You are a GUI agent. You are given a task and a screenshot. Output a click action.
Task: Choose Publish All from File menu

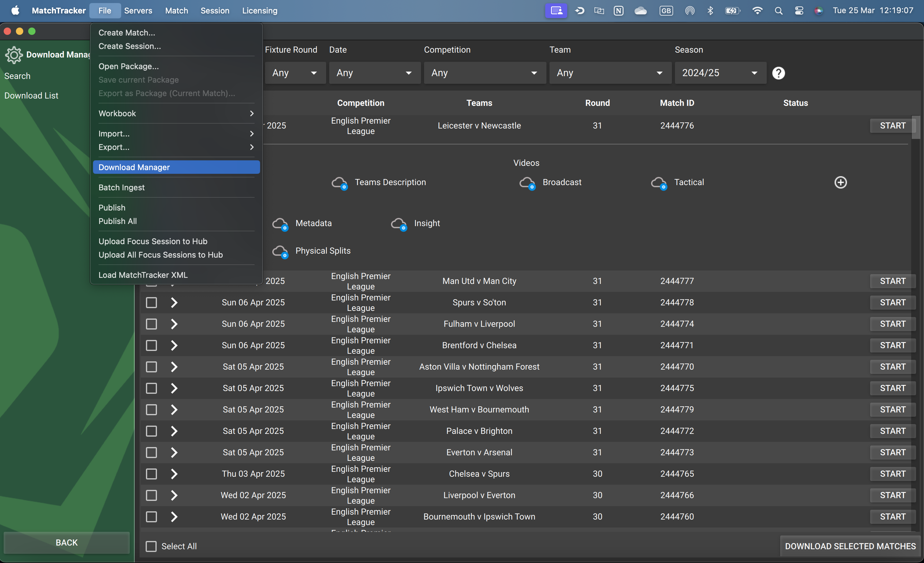[x=176, y=221]
